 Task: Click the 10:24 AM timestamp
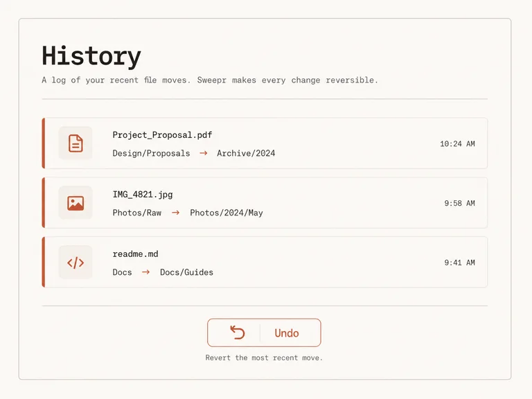(x=457, y=144)
